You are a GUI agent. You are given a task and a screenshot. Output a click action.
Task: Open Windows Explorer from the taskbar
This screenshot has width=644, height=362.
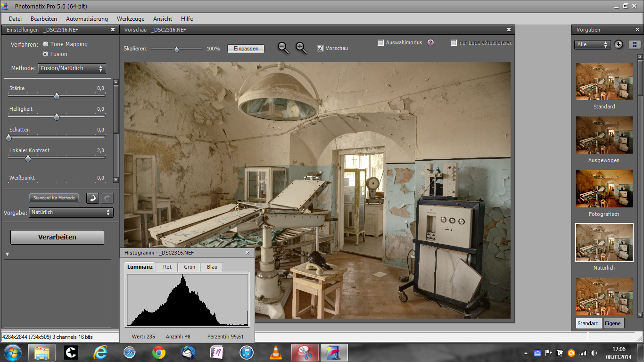click(42, 353)
